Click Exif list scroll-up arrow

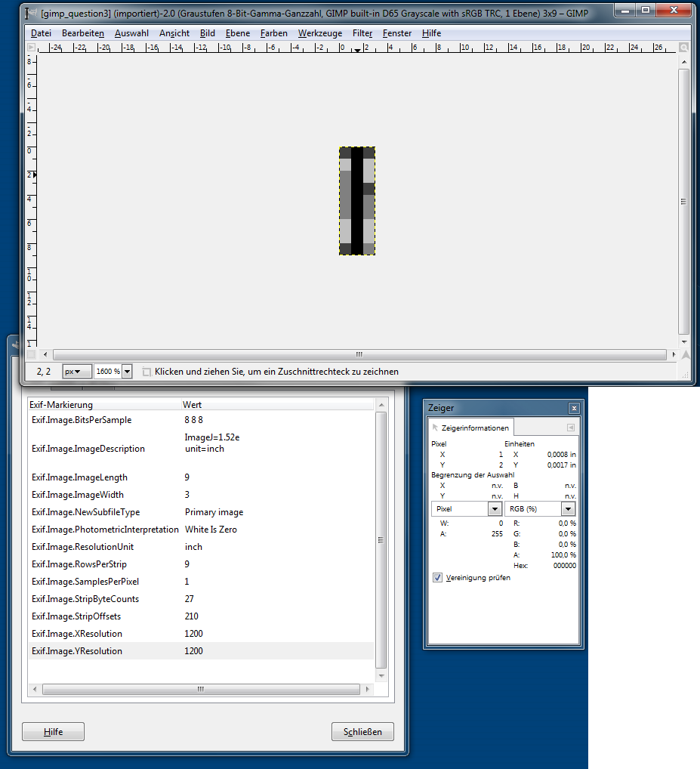pos(381,405)
